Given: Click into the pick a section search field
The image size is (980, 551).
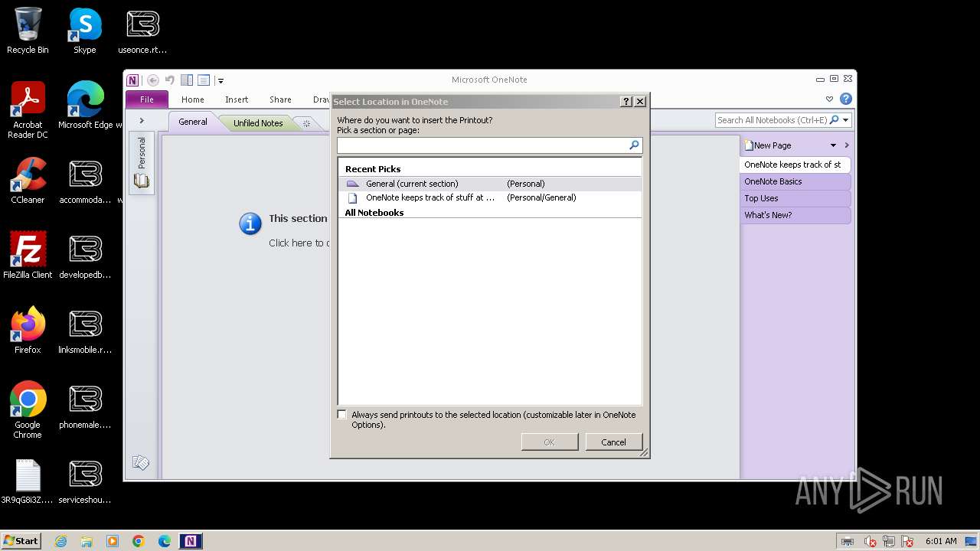Looking at the screenshot, I should (482, 145).
